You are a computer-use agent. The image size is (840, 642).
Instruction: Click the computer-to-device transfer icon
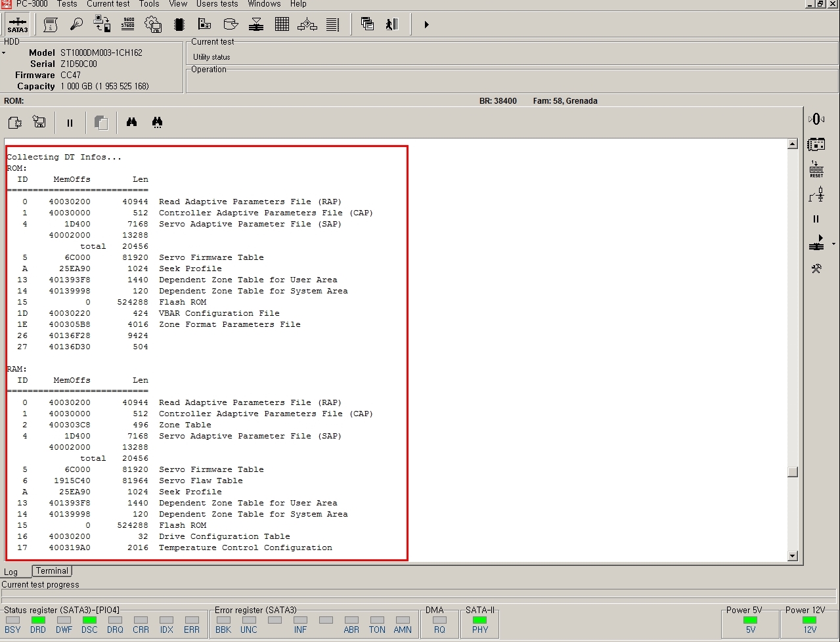point(102,25)
